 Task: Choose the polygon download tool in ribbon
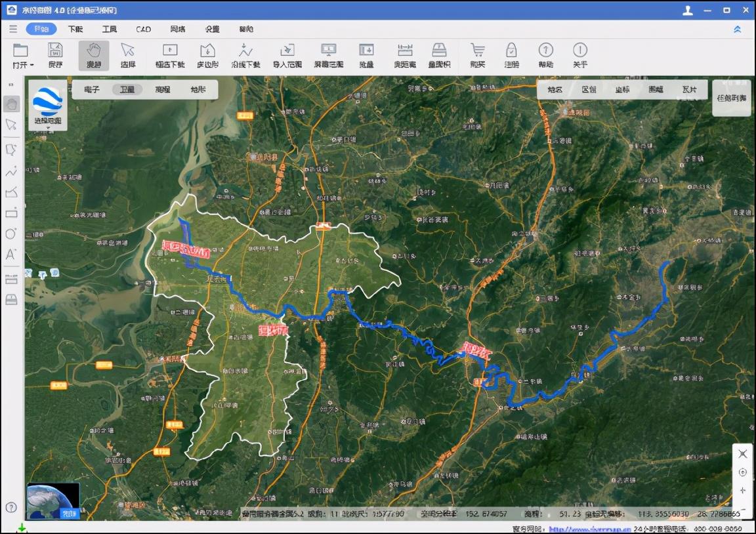(207, 50)
